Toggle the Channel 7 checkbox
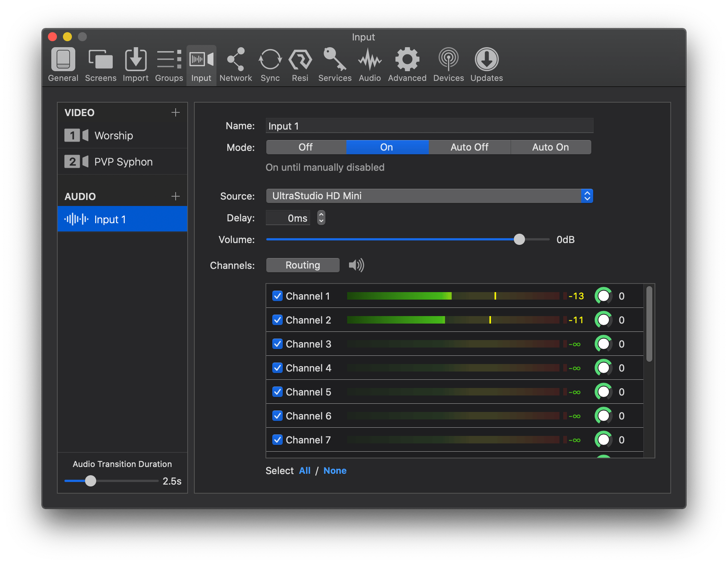This screenshot has width=728, height=564. pos(277,440)
